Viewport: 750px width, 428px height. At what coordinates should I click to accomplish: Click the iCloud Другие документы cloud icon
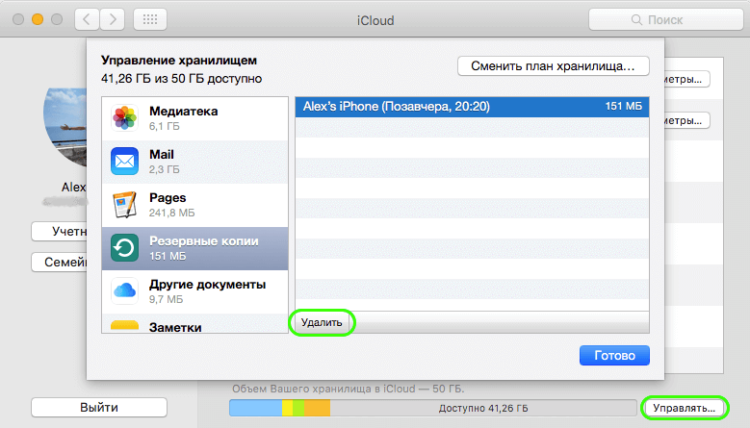click(x=124, y=291)
